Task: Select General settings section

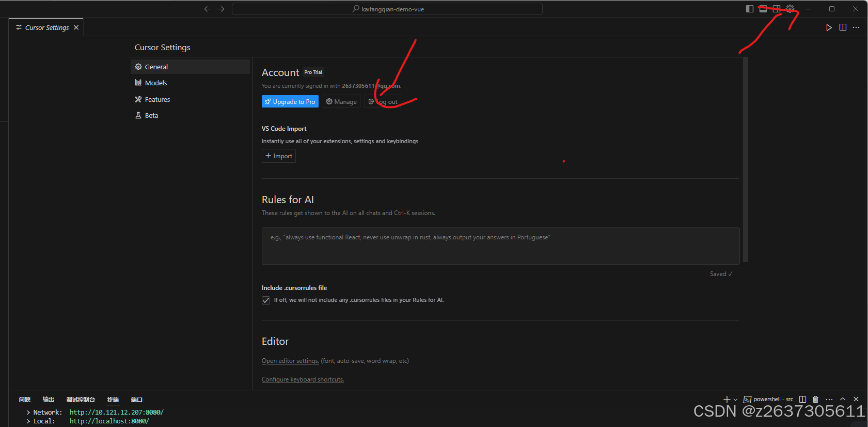Action: [x=190, y=67]
